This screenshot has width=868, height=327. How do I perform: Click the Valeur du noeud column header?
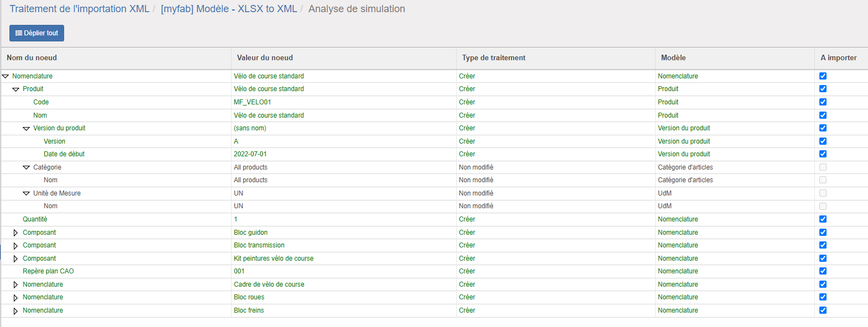click(265, 58)
